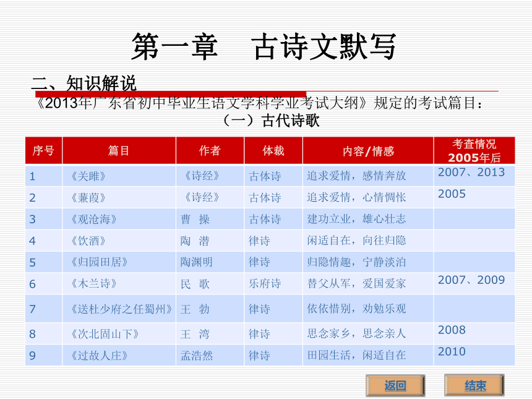Select the 《蒹葭》 title cell
The height and width of the screenshot is (399, 532).
(x=119, y=197)
